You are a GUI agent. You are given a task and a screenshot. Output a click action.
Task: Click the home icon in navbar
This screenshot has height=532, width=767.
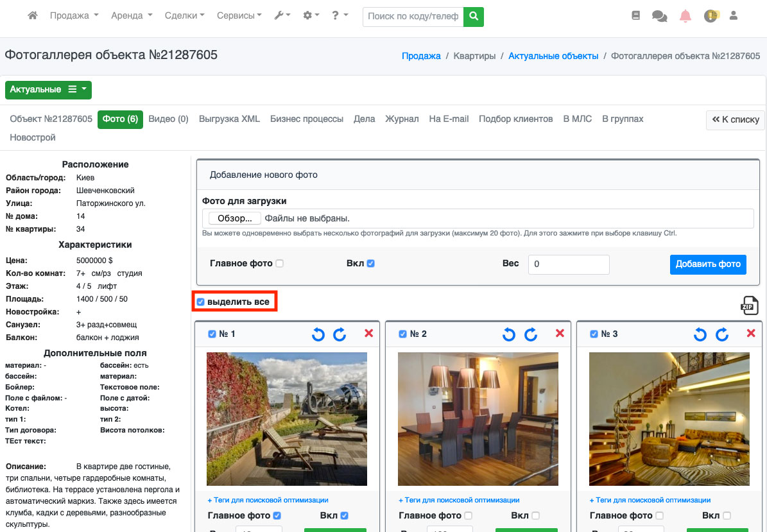[33, 15]
